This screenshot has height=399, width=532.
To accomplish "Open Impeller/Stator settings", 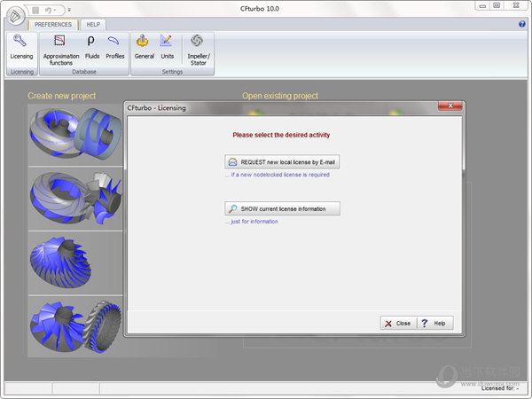I will [198, 50].
